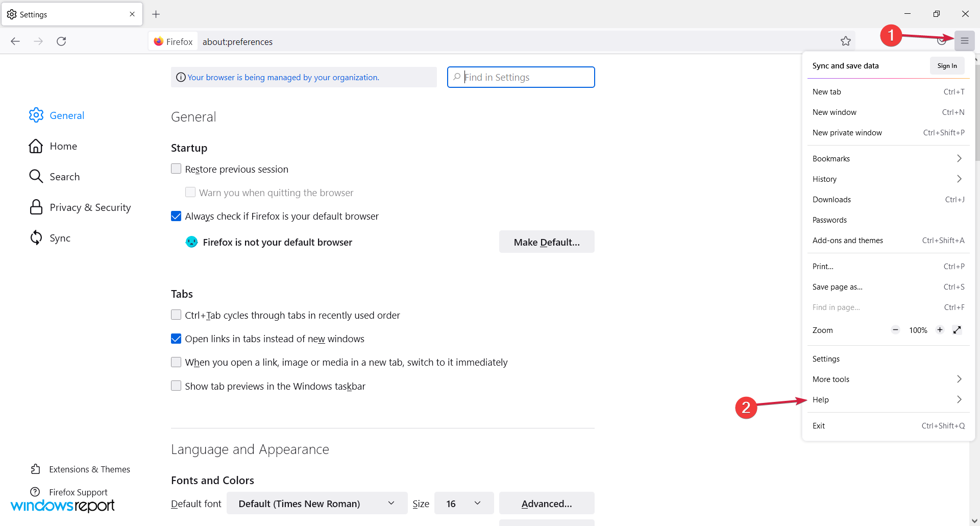Viewport: 980px width, 526px height.
Task: Open Passwords from the menu
Action: tap(888, 220)
